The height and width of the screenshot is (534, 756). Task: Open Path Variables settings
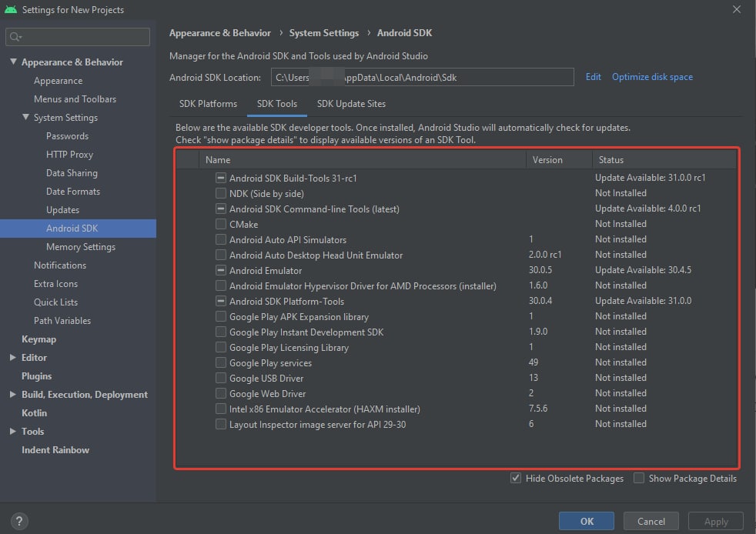click(x=62, y=321)
